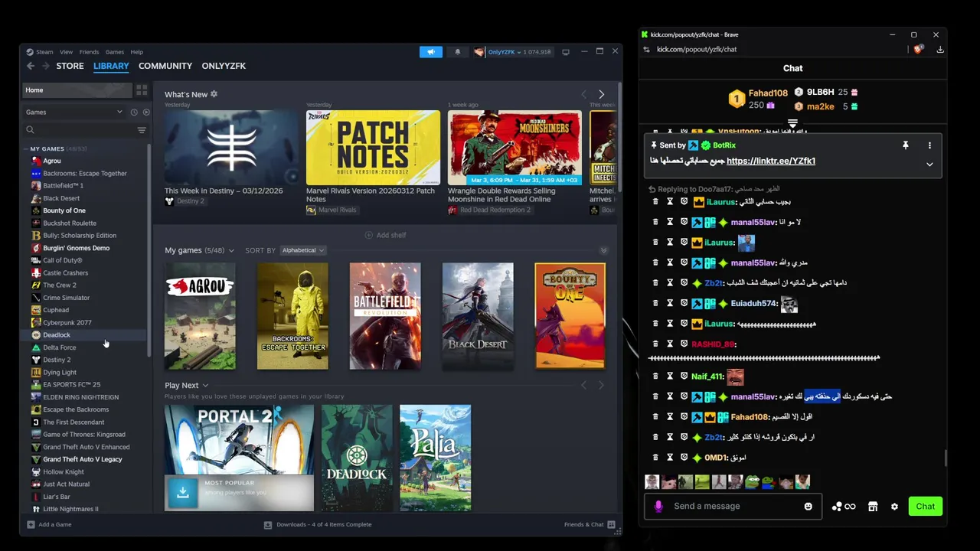
Task: Switch Steam to Big Picture mode icon
Action: coord(566,52)
